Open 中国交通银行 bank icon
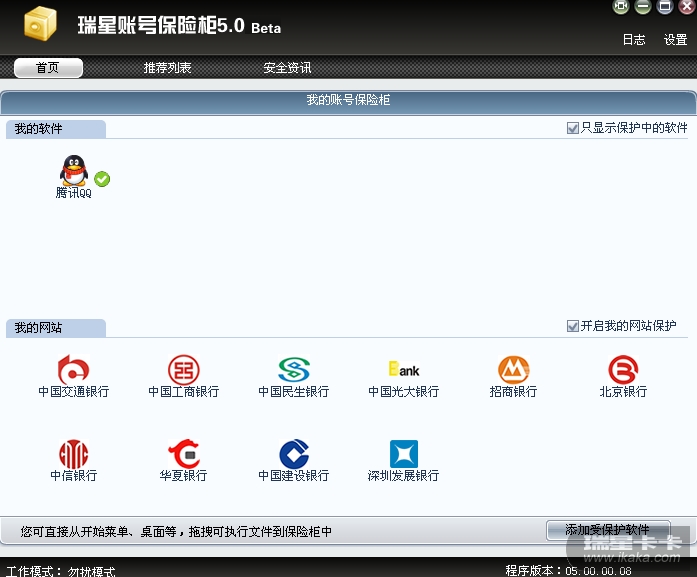The width and height of the screenshot is (697, 577). [x=73, y=369]
